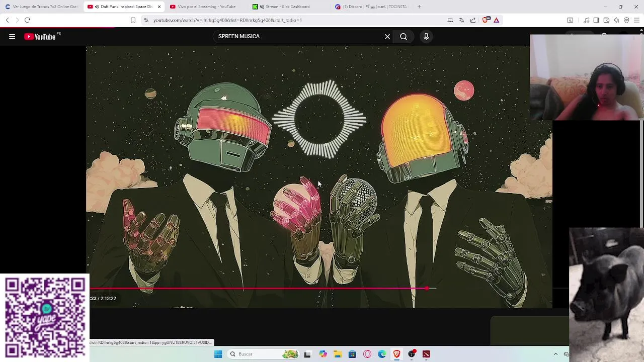Open the translate page icon
Viewport: 644px width, 362px height.
[x=461, y=20]
